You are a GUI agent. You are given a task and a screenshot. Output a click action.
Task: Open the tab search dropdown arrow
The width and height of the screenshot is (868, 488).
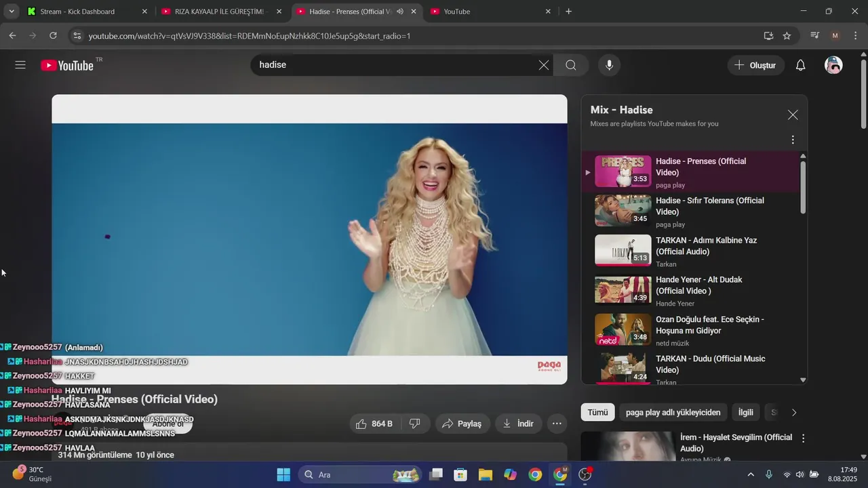pos(12,12)
